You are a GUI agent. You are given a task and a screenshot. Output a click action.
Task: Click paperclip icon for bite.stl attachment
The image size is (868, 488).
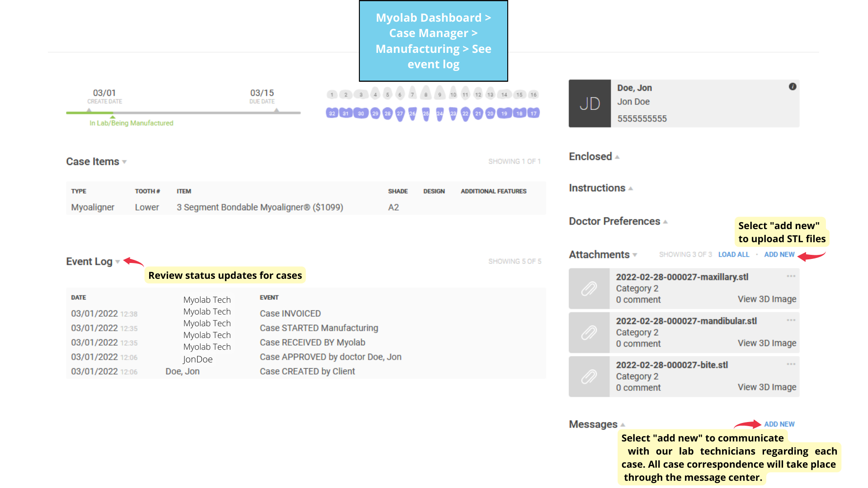[589, 377]
